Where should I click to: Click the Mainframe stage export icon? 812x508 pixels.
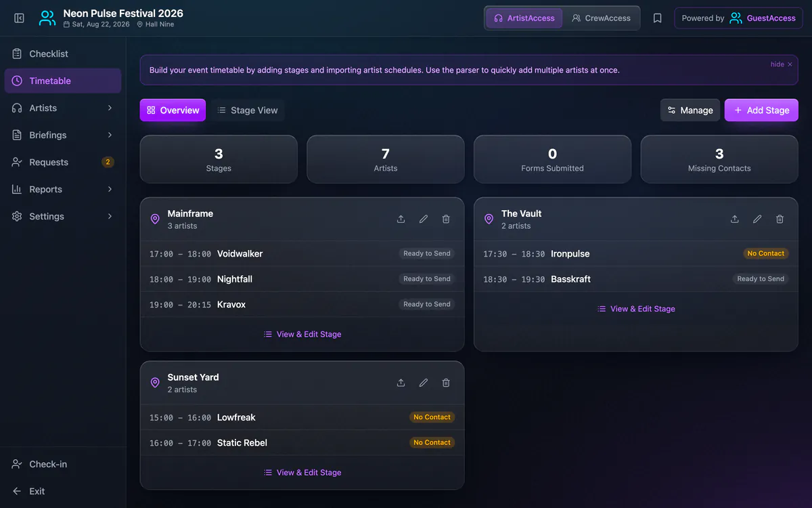(401, 219)
